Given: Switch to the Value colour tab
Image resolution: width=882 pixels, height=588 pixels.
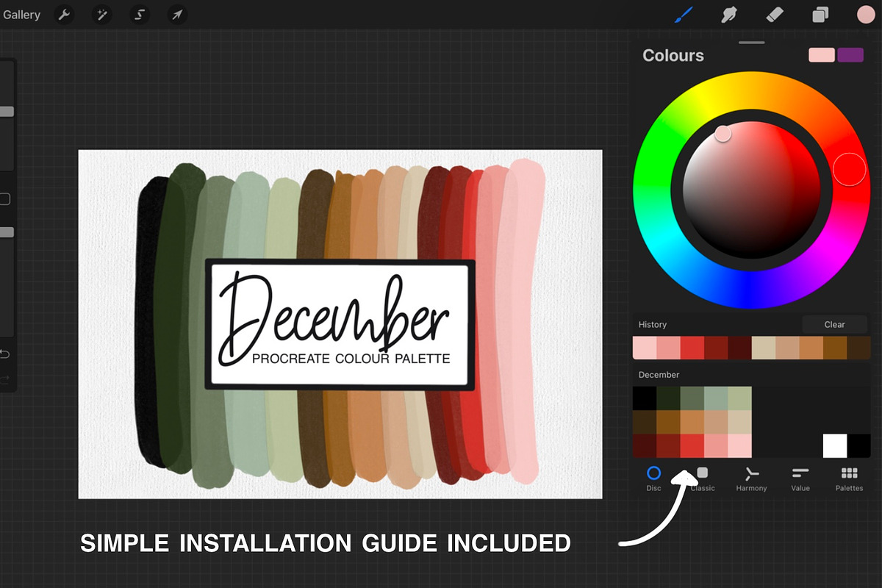Looking at the screenshot, I should click(800, 478).
